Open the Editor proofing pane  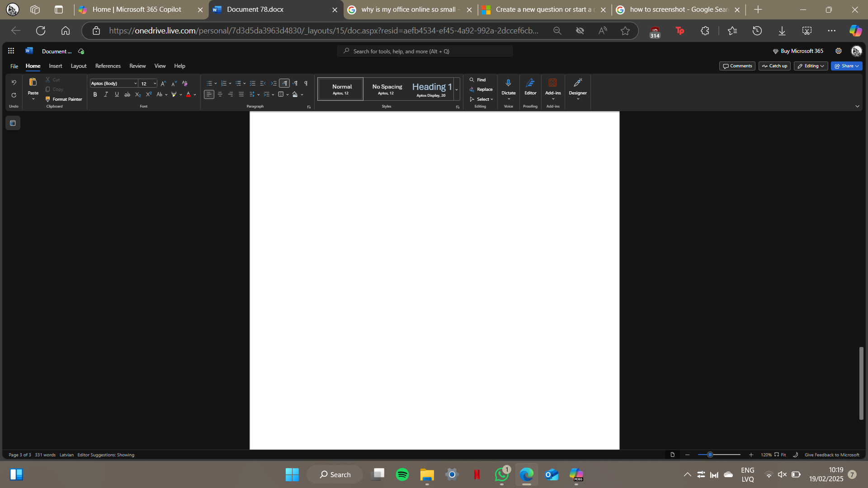click(530, 87)
